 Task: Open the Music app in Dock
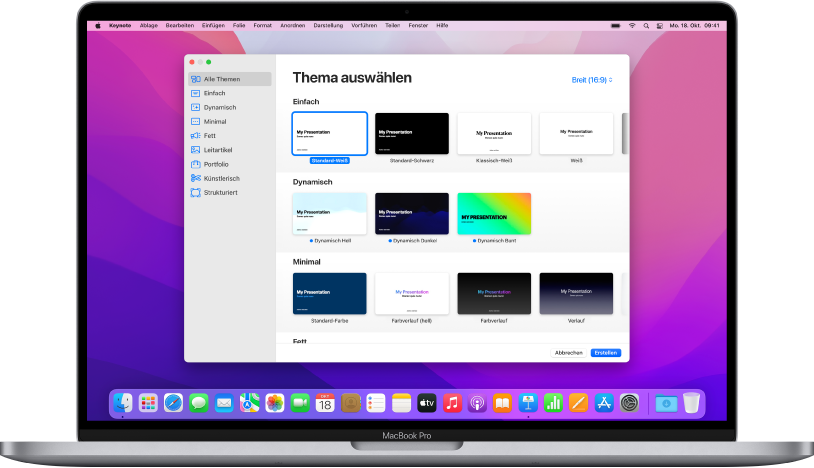(x=452, y=403)
